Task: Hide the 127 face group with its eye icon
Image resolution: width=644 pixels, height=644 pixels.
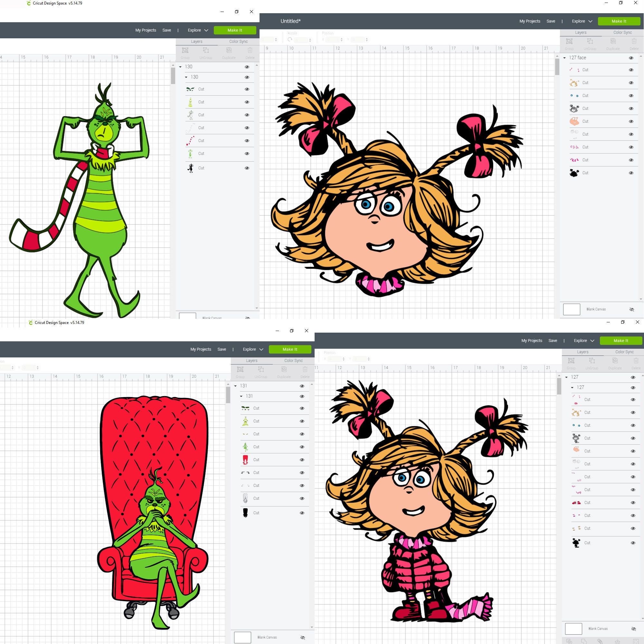Action: tap(631, 58)
